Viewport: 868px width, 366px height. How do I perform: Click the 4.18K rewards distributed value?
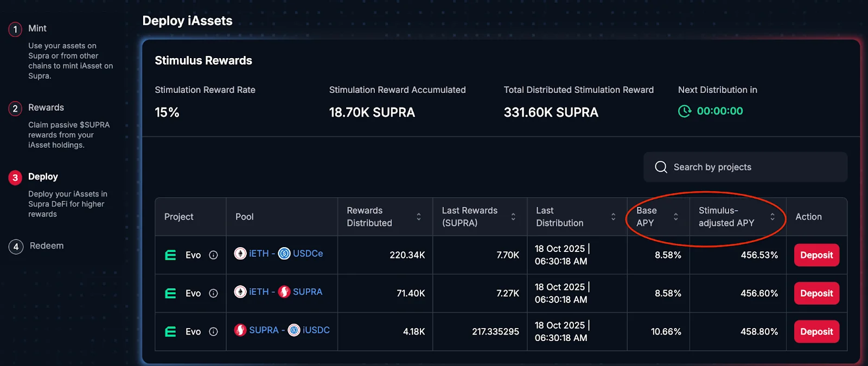coord(414,332)
